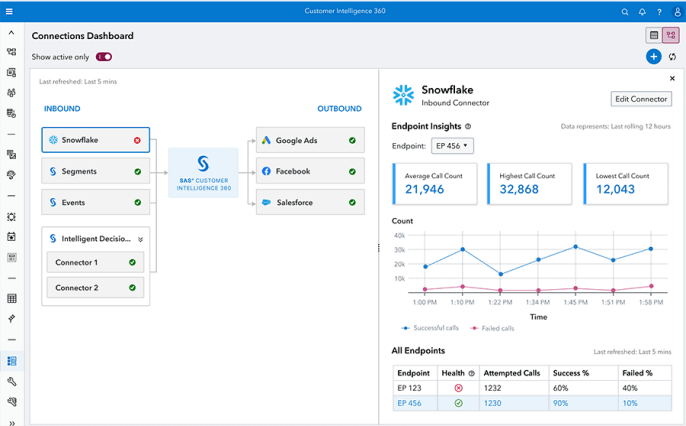Viewport: 686px width, 426px height.
Task: Click the Edit Connector button
Action: [x=641, y=99]
